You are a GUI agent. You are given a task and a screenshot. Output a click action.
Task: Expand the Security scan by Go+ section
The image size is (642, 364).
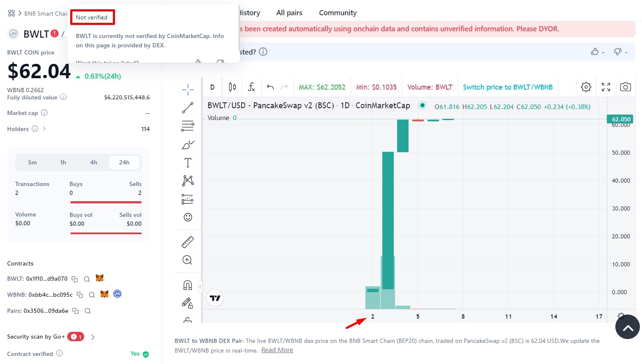93,337
